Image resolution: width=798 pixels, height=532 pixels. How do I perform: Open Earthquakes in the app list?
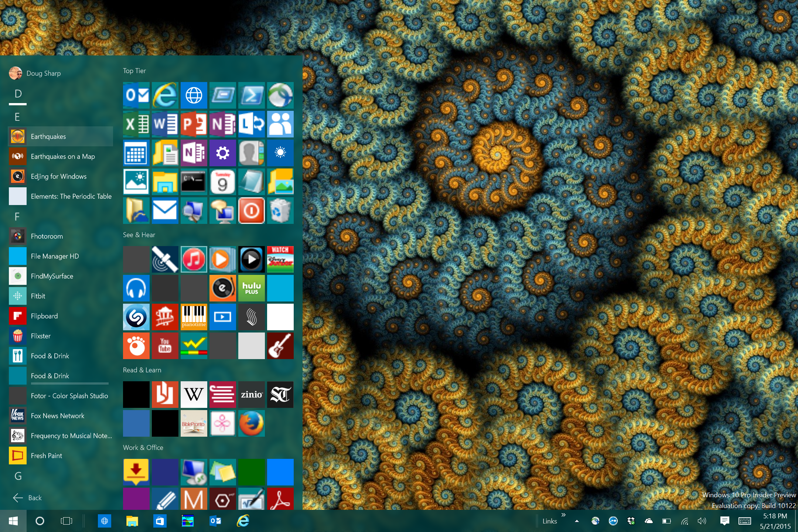(x=61, y=136)
